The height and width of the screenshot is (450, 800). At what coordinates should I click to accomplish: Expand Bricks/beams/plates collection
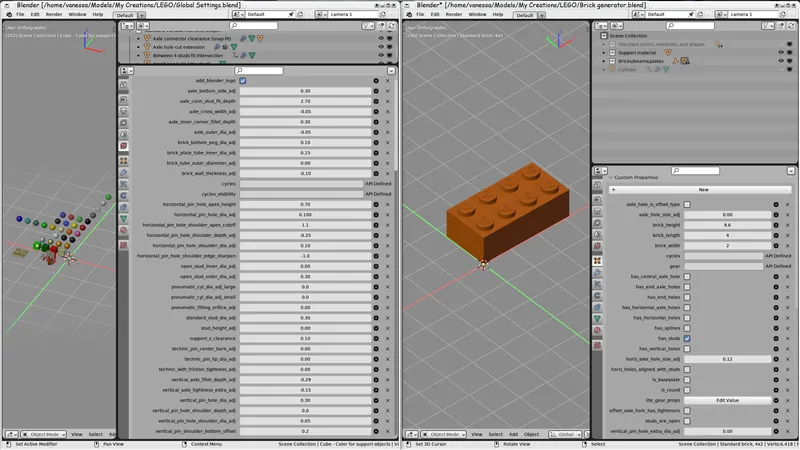(604, 61)
